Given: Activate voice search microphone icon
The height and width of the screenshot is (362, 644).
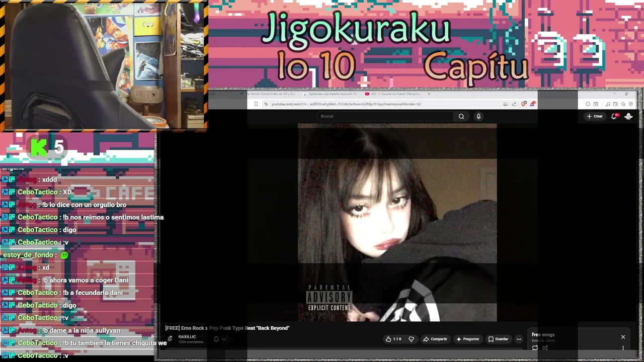Looking at the screenshot, I should (x=478, y=116).
